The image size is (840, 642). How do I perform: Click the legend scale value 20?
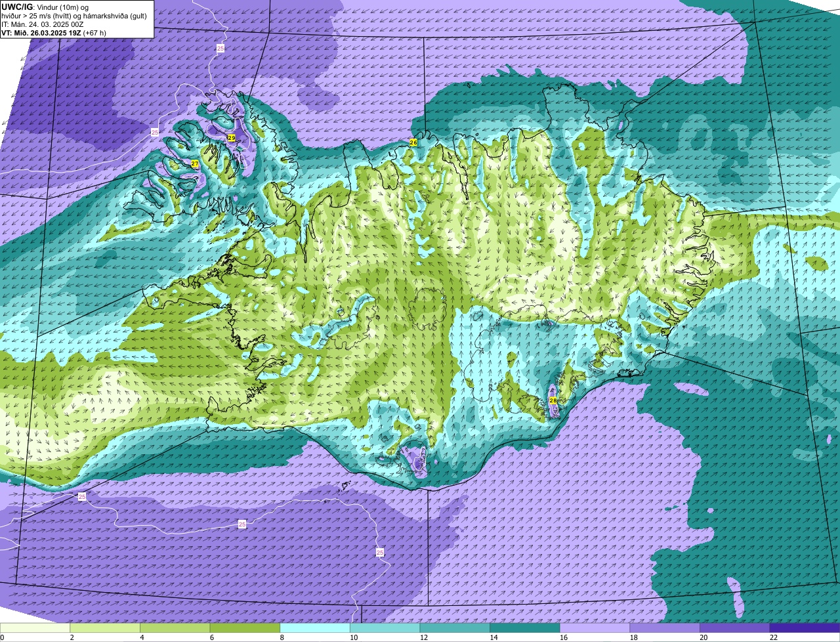click(703, 637)
